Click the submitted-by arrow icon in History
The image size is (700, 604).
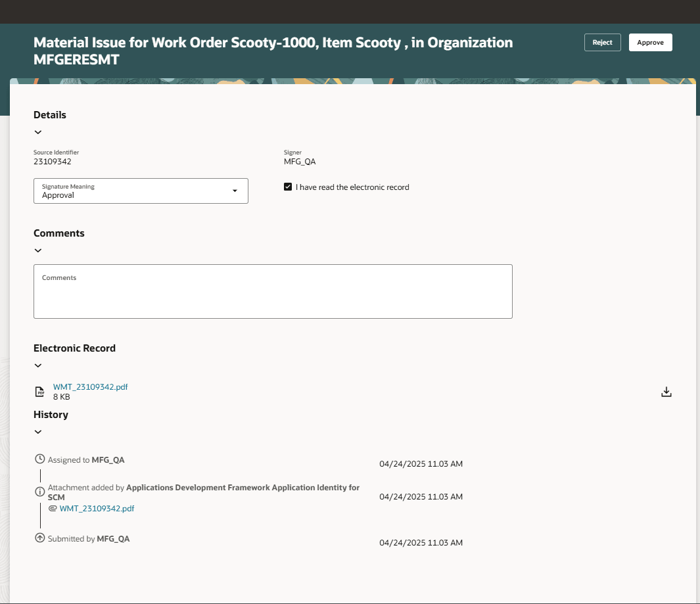39,537
